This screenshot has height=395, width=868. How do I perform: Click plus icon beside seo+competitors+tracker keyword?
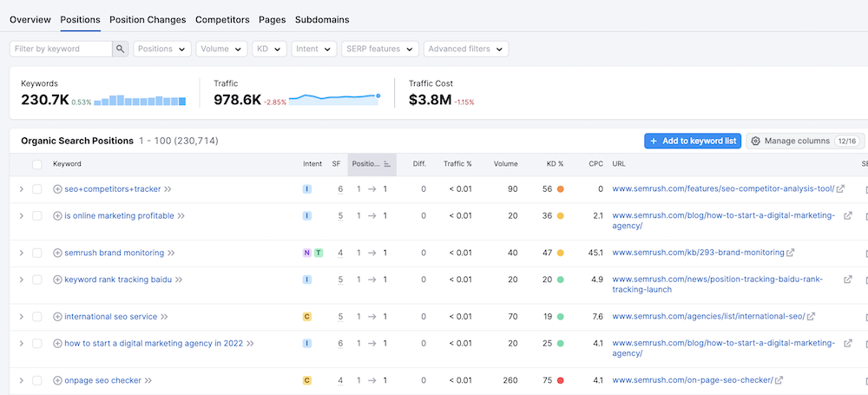57,189
